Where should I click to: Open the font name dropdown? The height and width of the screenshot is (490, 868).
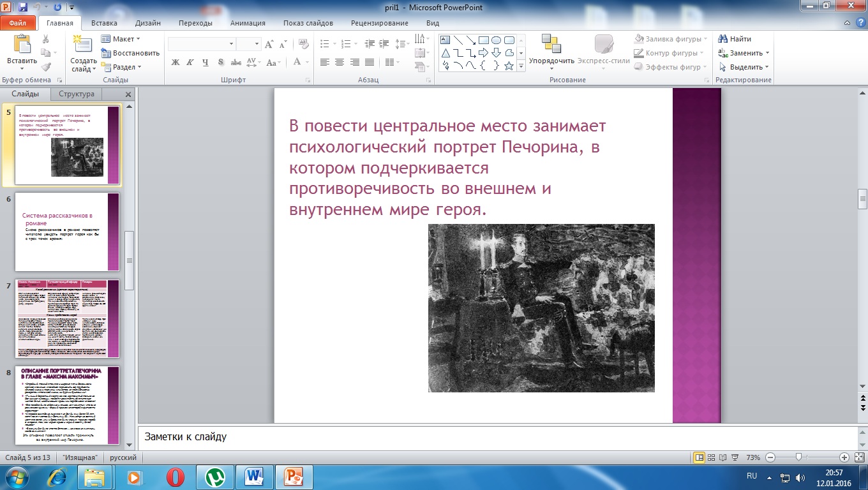pos(231,44)
